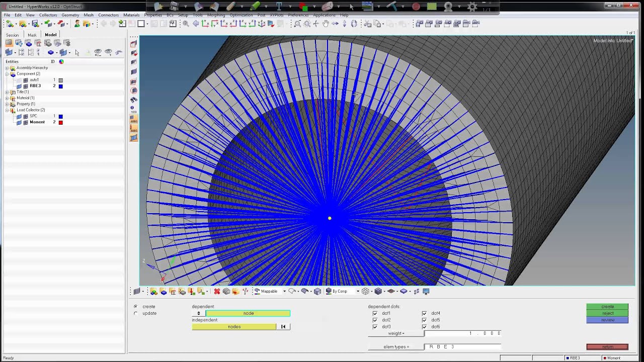The width and height of the screenshot is (644, 362).
Task: Click the numbers 123 icon in vertical toolbar
Action: coord(133,110)
